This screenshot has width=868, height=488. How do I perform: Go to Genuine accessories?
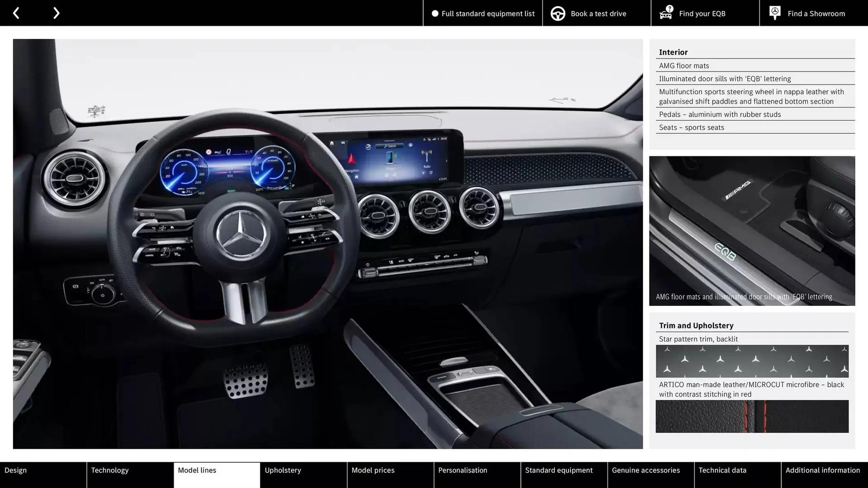pos(650,475)
